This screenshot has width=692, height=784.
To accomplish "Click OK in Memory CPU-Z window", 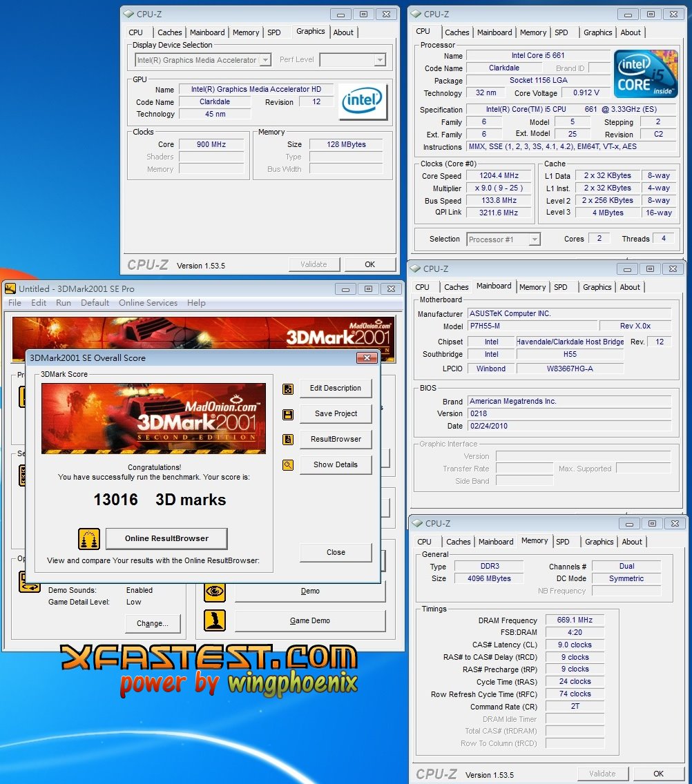I will pos(658,774).
